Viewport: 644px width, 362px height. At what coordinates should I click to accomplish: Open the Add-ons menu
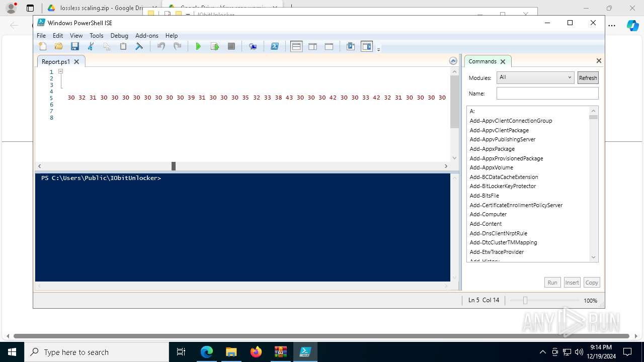click(x=147, y=36)
